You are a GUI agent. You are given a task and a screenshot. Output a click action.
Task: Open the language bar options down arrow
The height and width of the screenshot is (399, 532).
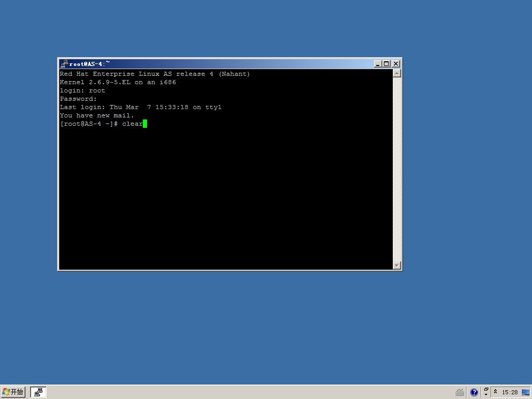(x=486, y=395)
